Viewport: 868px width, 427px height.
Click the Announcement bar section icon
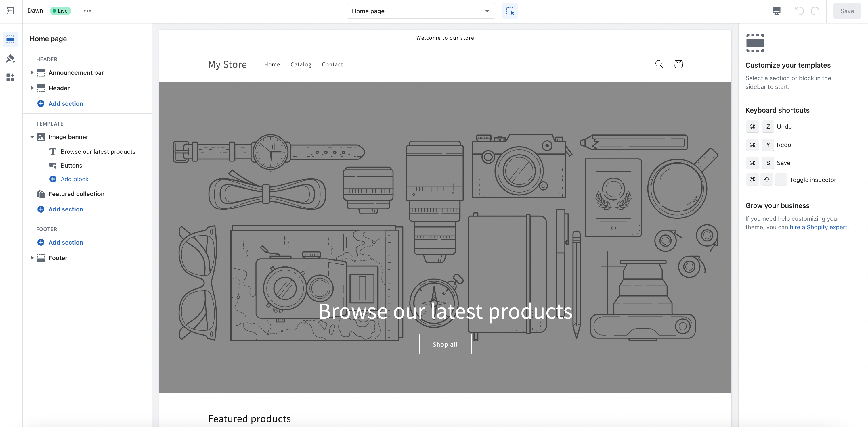[x=41, y=73]
